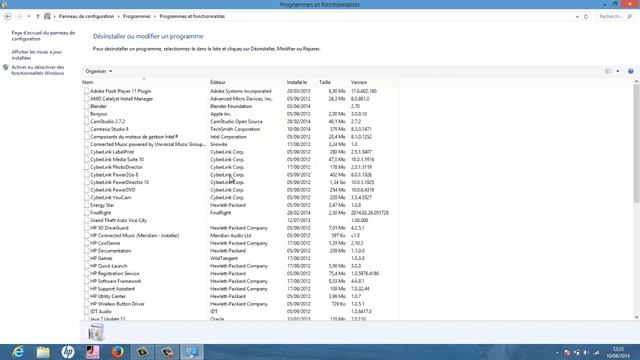
Task: Launch Firefox from the taskbar
Action: pos(118,352)
